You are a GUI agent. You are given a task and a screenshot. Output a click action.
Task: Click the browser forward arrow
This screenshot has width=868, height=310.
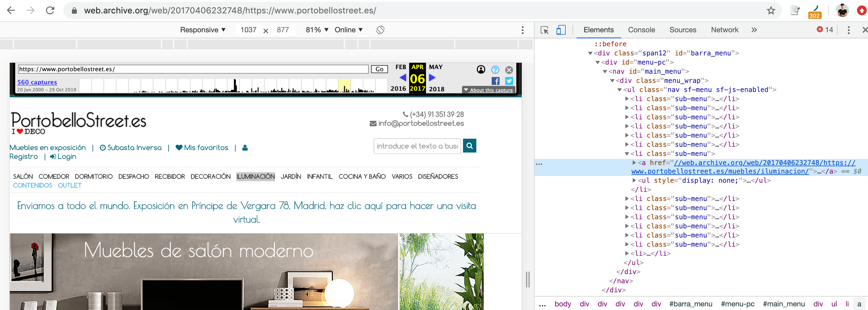point(31,10)
